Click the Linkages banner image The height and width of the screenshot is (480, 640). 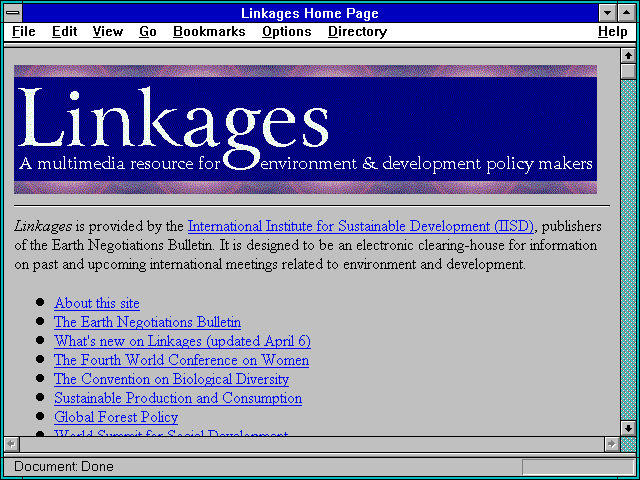[305, 129]
